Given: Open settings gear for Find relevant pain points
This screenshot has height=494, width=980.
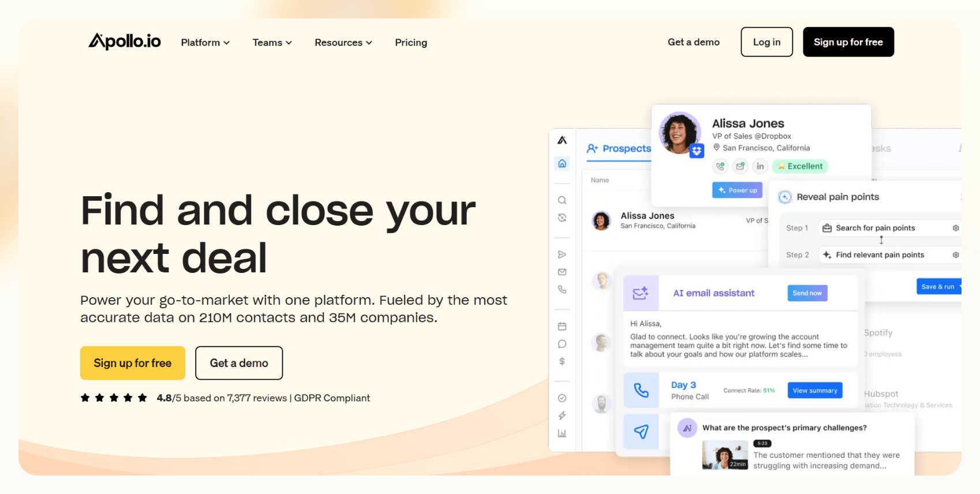Looking at the screenshot, I should coord(956,255).
